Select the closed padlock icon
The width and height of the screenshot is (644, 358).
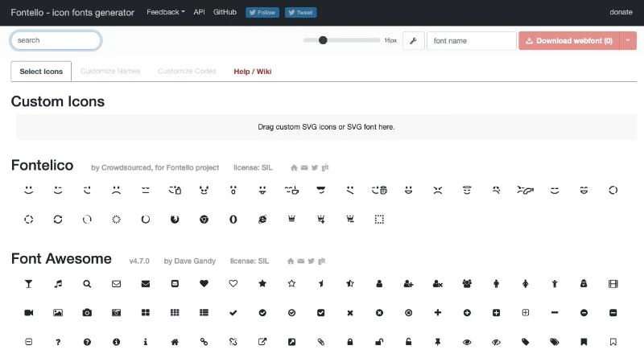pyautogui.click(x=350, y=342)
